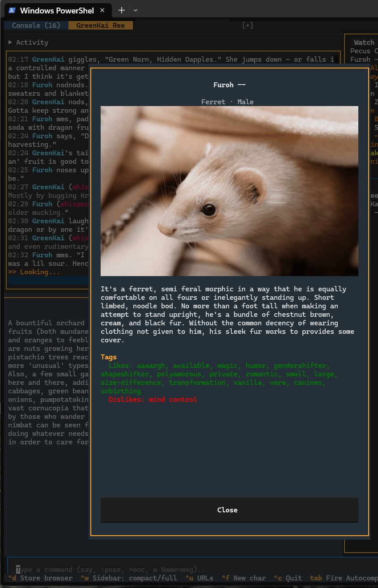Click Quit in the footer bar
Screen dimensions: 378x588
tap(288, 578)
